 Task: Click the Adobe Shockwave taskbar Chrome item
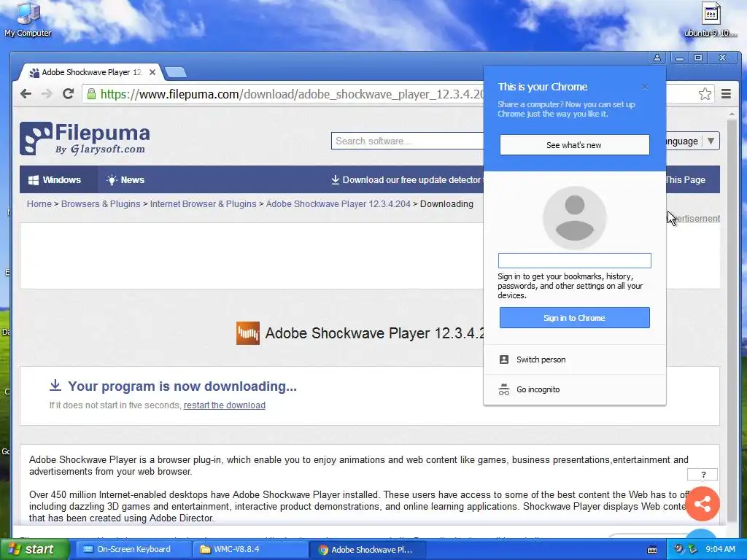pyautogui.click(x=367, y=550)
